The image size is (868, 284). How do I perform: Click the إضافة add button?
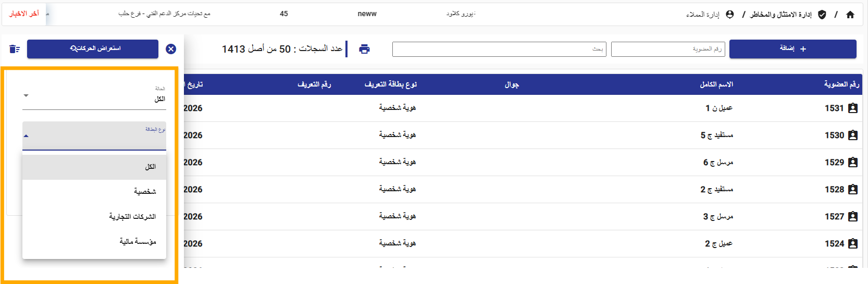792,49
